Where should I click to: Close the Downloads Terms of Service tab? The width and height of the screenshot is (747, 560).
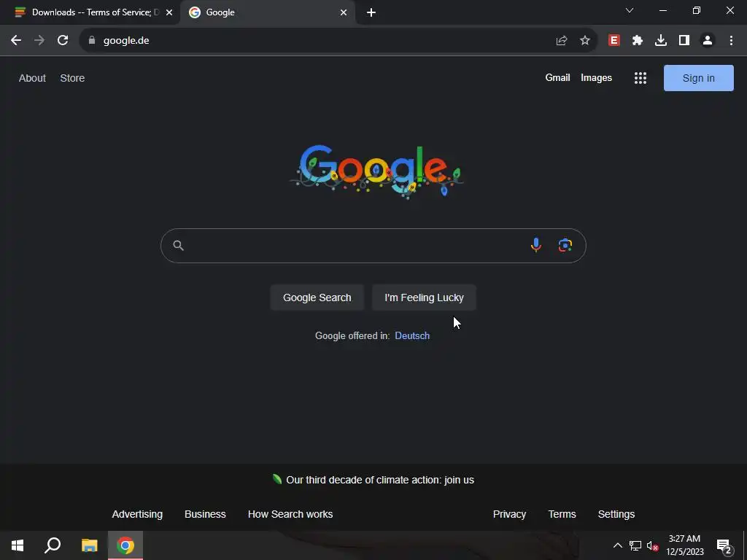click(169, 12)
